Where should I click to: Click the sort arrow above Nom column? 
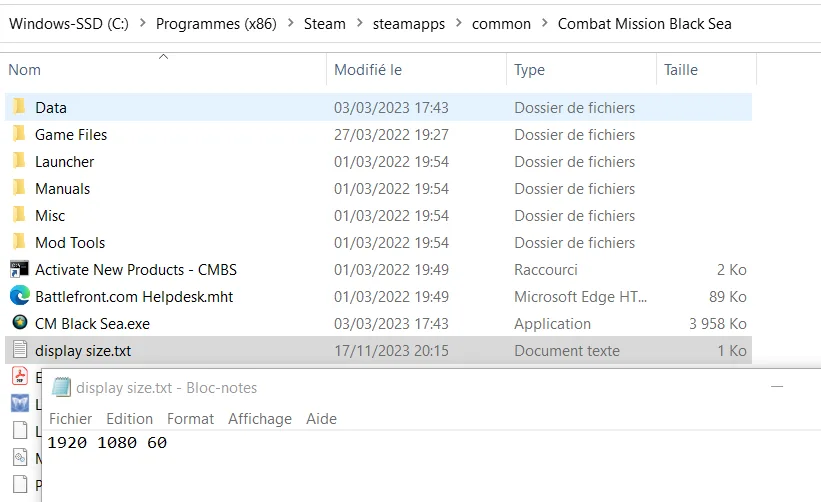click(163, 56)
